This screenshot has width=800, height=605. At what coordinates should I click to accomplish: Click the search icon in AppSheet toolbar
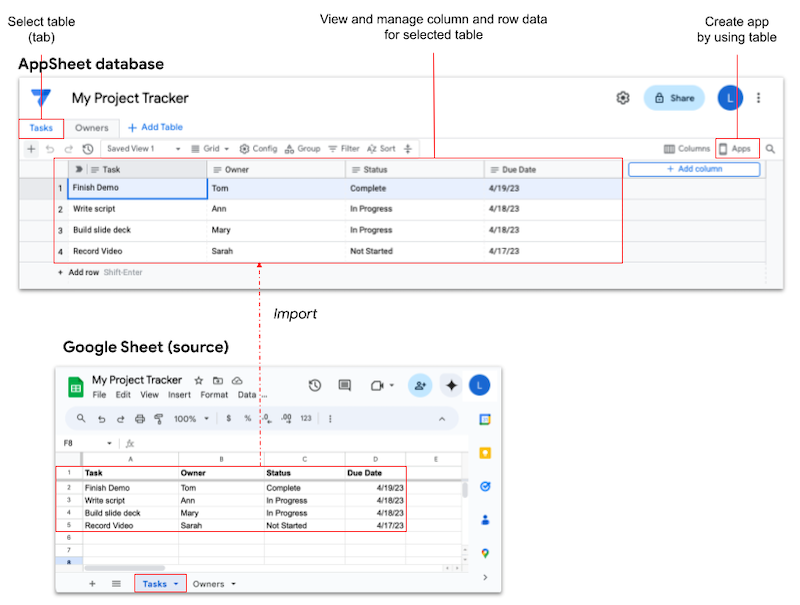point(770,149)
